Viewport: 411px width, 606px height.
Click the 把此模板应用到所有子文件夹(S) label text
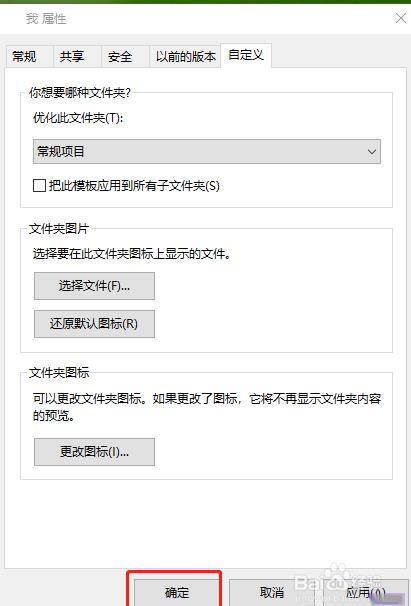tap(134, 186)
